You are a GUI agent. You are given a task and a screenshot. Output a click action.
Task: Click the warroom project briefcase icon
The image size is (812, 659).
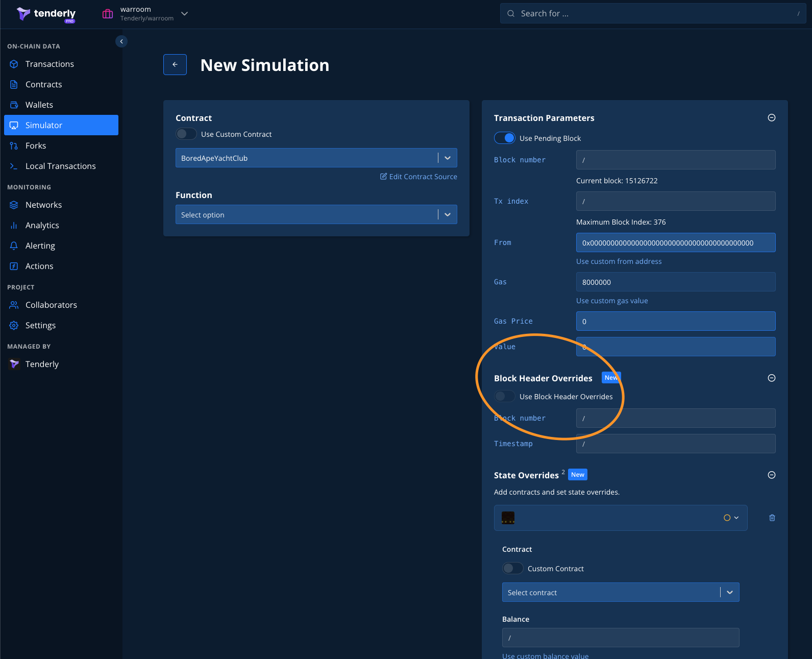tap(108, 14)
